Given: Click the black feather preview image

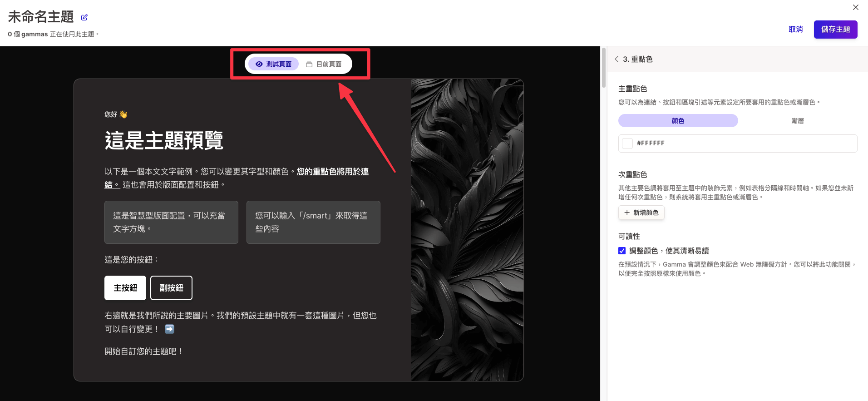Looking at the screenshot, I should 467,230.
